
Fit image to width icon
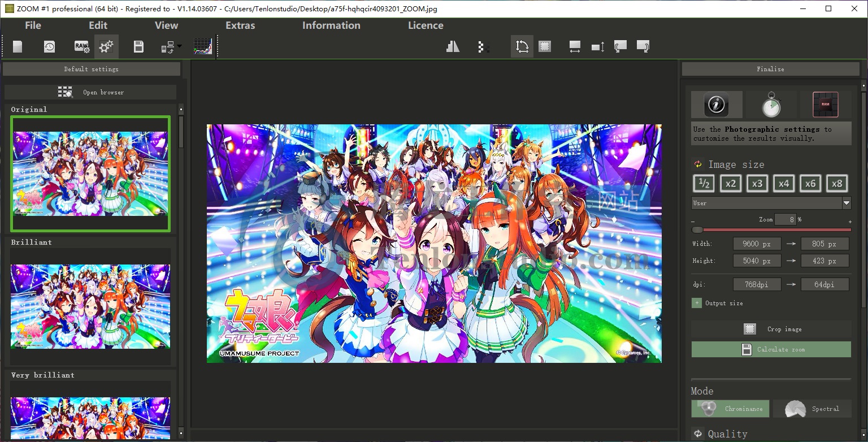pos(575,46)
